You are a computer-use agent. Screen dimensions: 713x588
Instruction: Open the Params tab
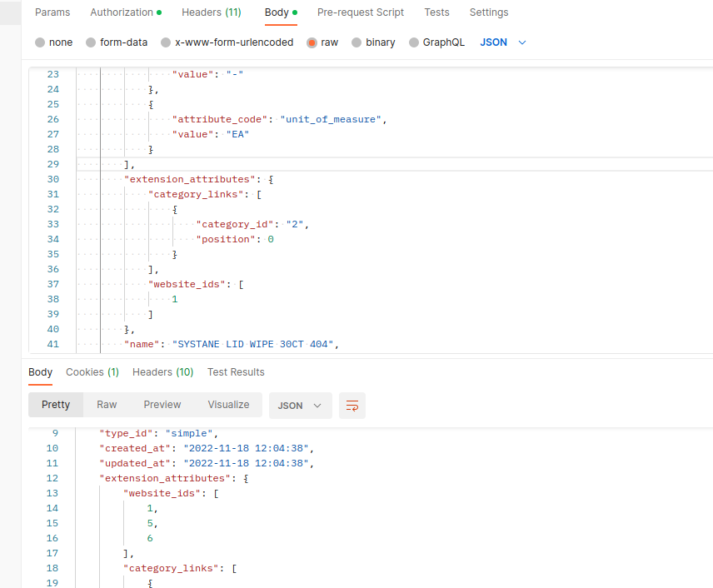click(52, 12)
